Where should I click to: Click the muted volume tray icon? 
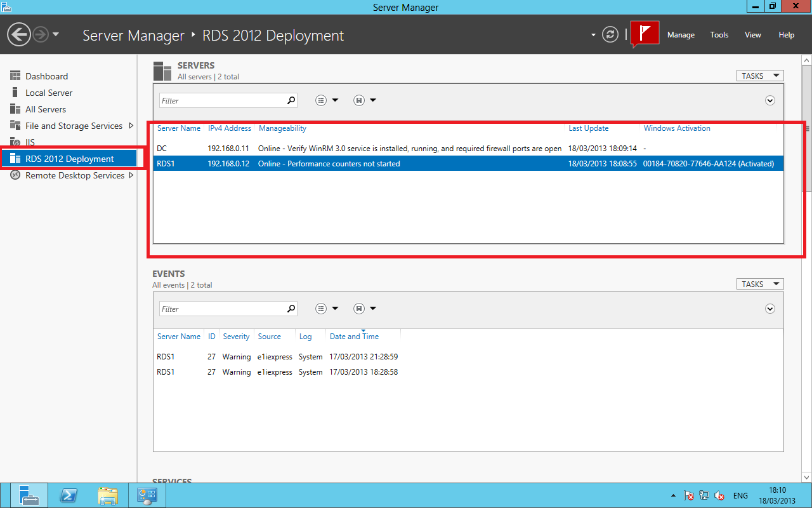tap(720, 495)
